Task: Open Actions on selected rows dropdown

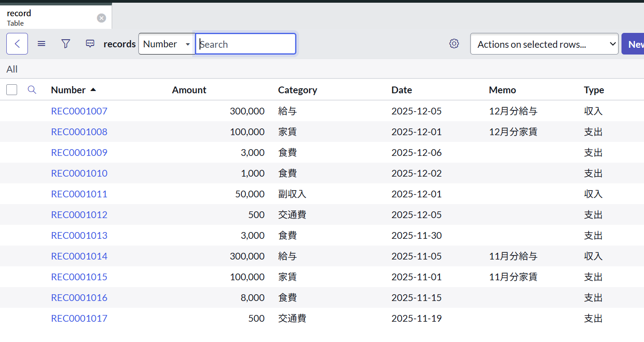Action: pos(544,44)
